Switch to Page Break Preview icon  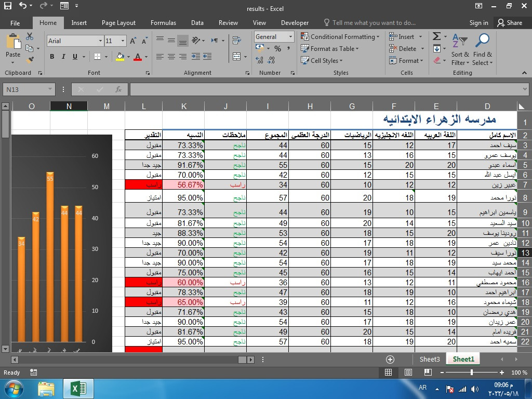pyautogui.click(x=428, y=372)
